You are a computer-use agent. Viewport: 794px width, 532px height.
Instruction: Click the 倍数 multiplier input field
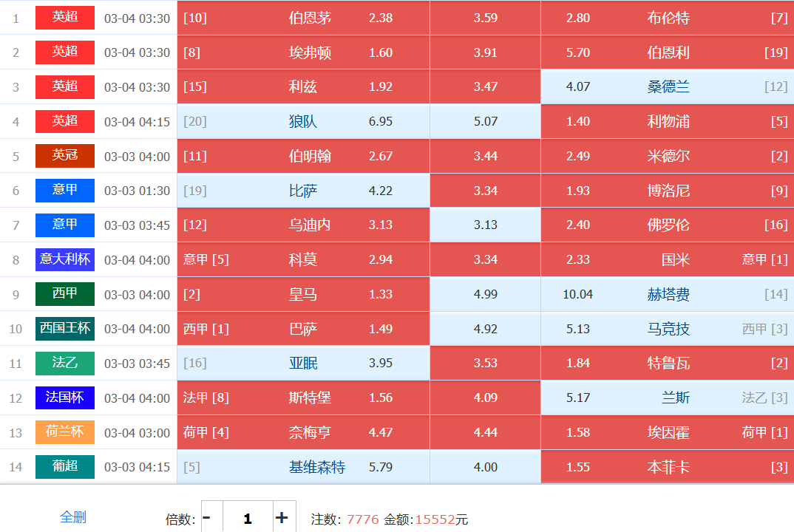coord(247,518)
